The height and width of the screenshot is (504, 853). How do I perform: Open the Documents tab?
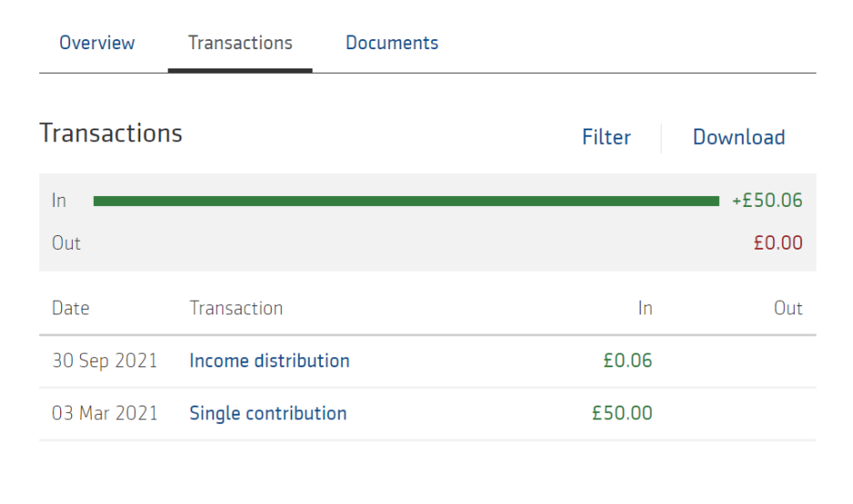coord(392,43)
